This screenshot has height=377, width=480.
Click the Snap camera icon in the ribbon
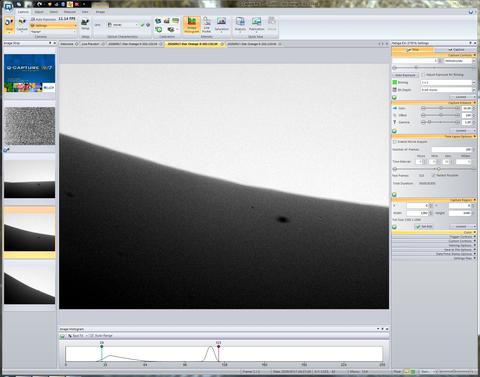[x=9, y=23]
